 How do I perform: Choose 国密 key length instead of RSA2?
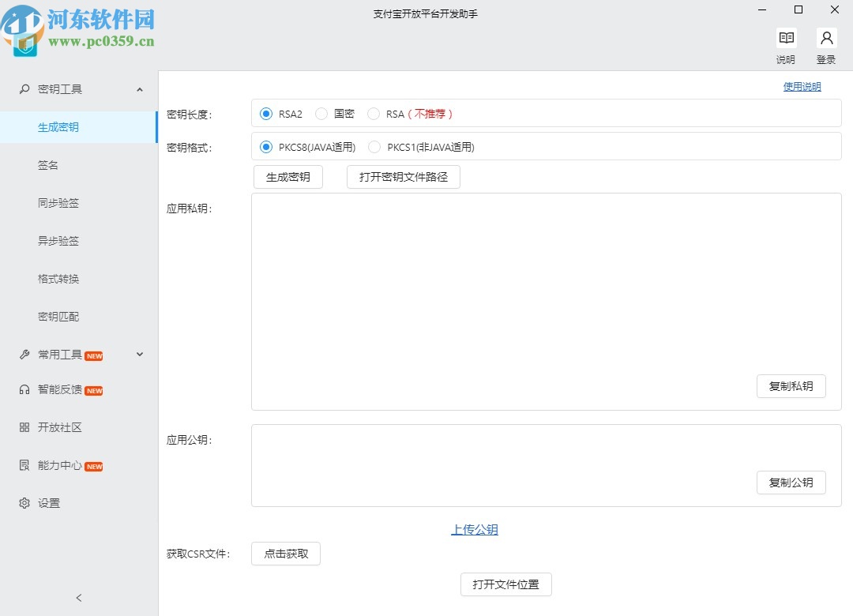321,114
